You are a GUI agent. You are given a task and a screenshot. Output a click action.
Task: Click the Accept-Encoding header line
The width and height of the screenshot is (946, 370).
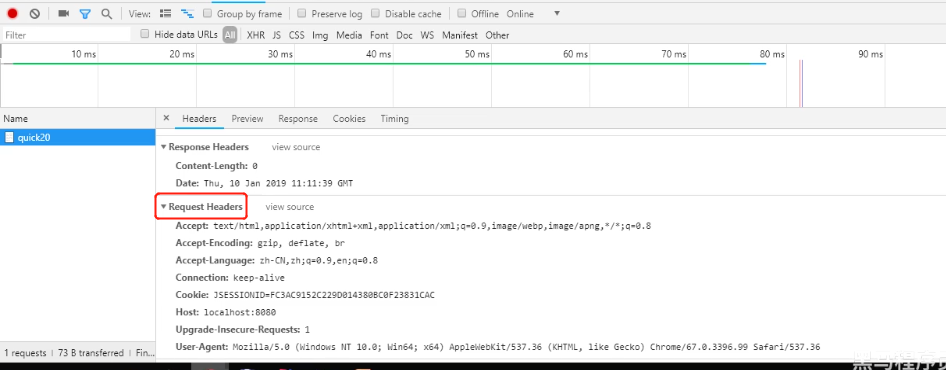pos(260,243)
